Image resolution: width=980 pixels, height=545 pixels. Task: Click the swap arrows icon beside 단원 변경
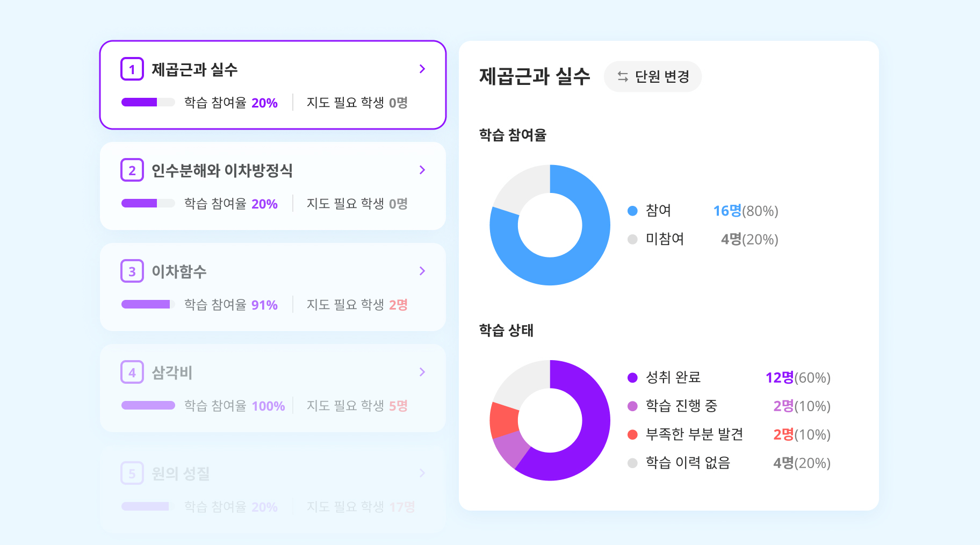click(623, 76)
